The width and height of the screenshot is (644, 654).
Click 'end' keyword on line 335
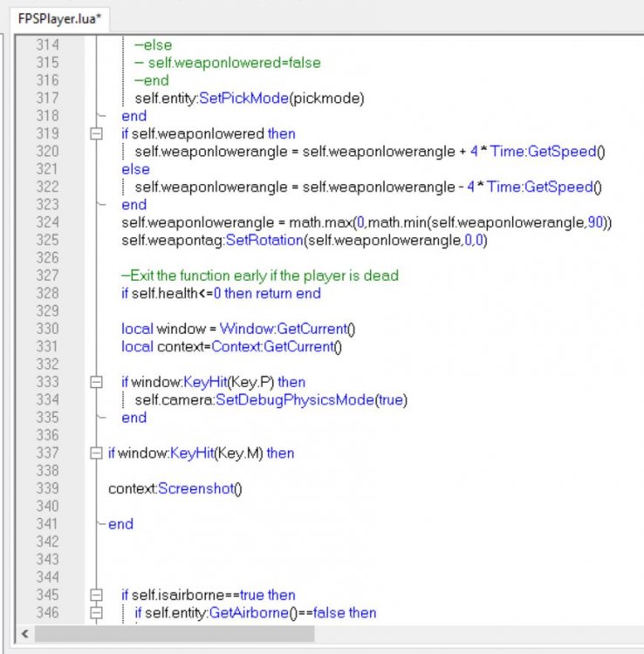134,418
